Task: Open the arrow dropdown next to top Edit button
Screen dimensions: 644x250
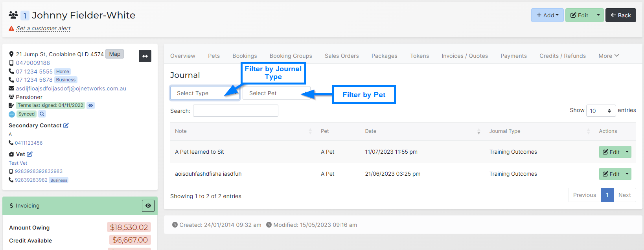Action: [x=598, y=15]
